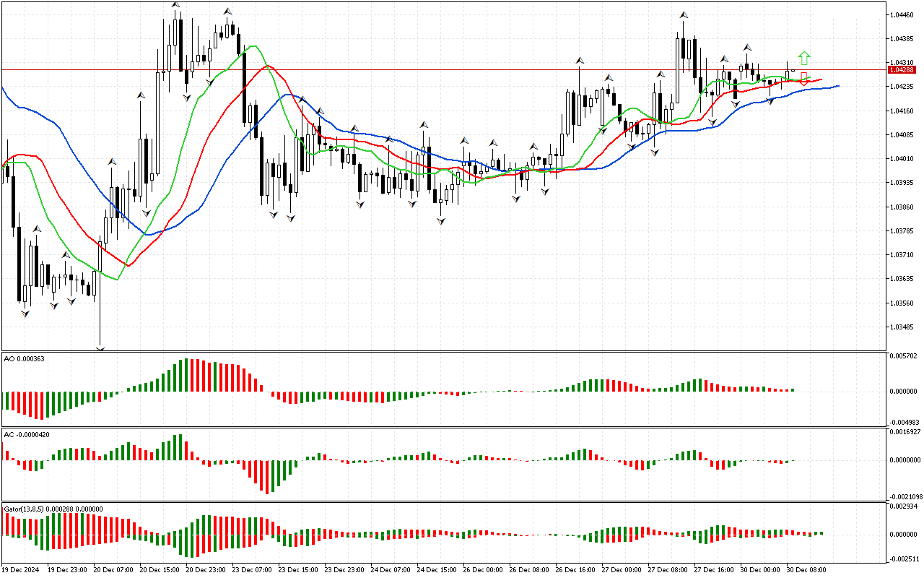
Task: Click the 1.04085 price axis label
Action: coord(903,134)
